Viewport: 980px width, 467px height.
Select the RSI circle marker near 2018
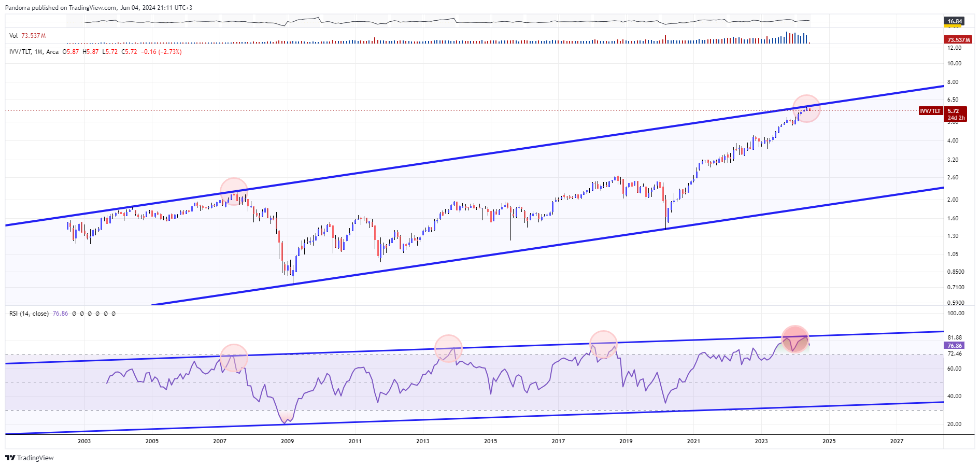pos(603,344)
